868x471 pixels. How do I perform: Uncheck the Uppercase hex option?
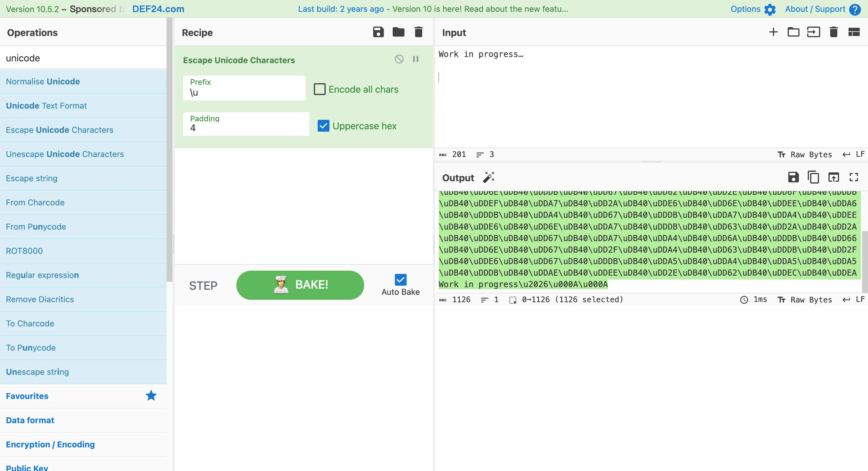(323, 126)
